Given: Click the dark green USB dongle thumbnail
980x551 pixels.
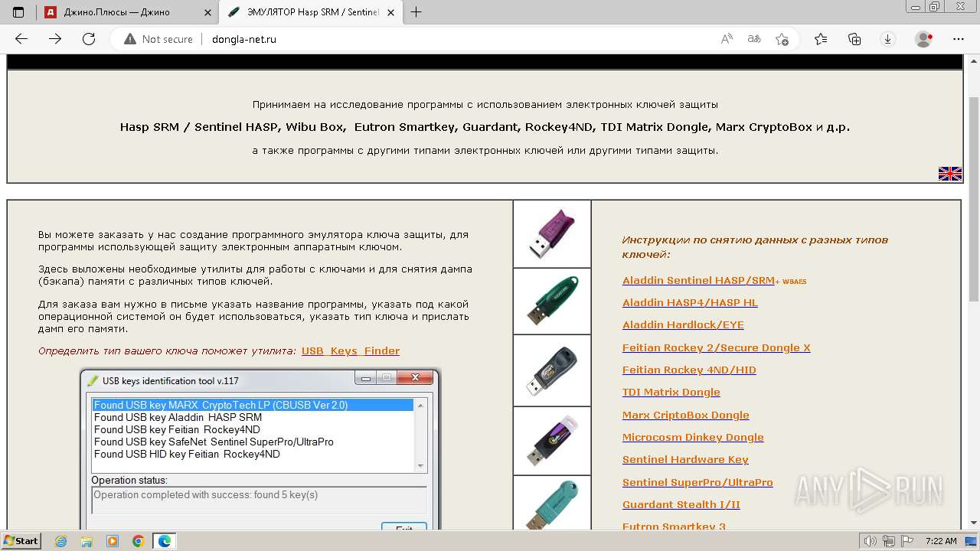Looking at the screenshot, I should coord(552,301).
